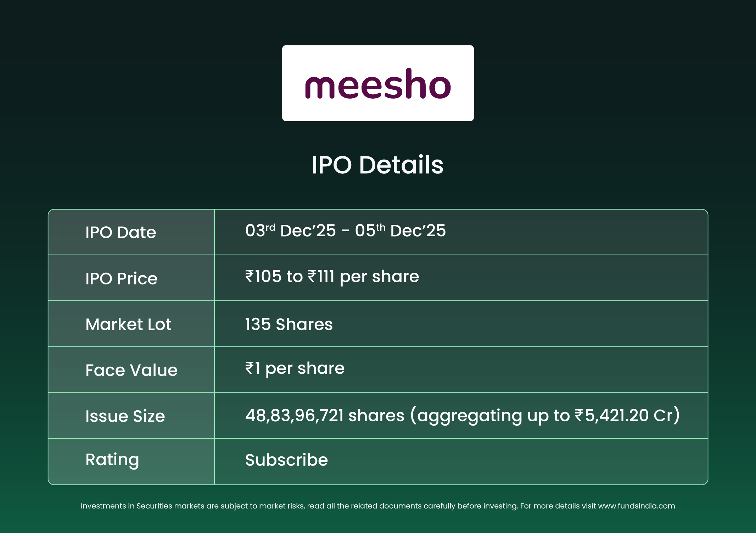This screenshot has height=533, width=756.
Task: Click the ₹1 per share value
Action: [x=295, y=368]
